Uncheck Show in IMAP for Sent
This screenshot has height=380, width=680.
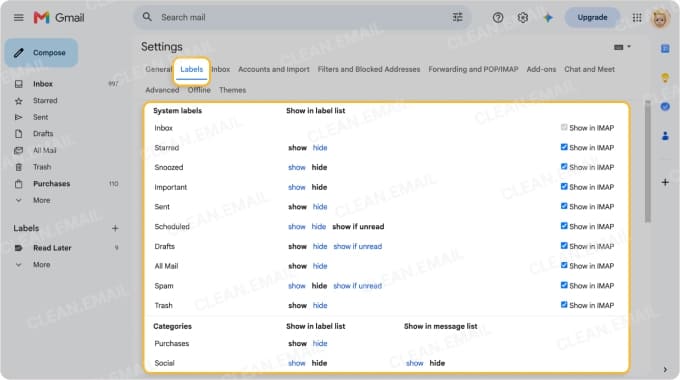point(564,206)
